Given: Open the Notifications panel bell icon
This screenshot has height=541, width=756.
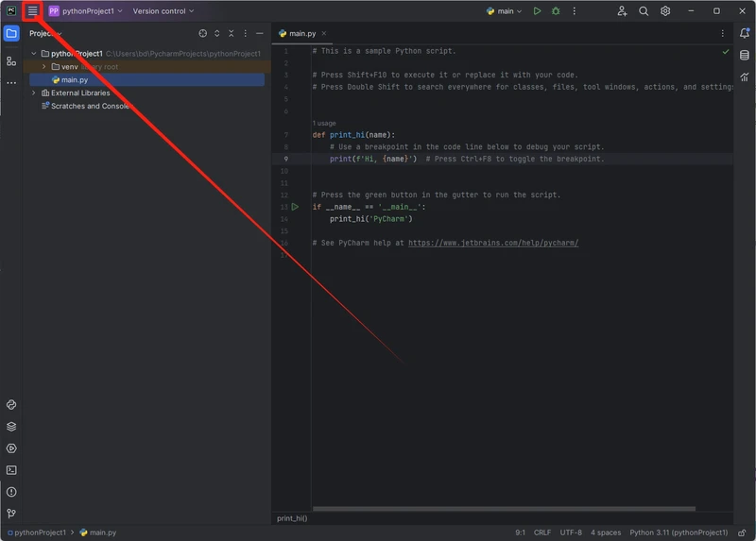Looking at the screenshot, I should click(745, 34).
